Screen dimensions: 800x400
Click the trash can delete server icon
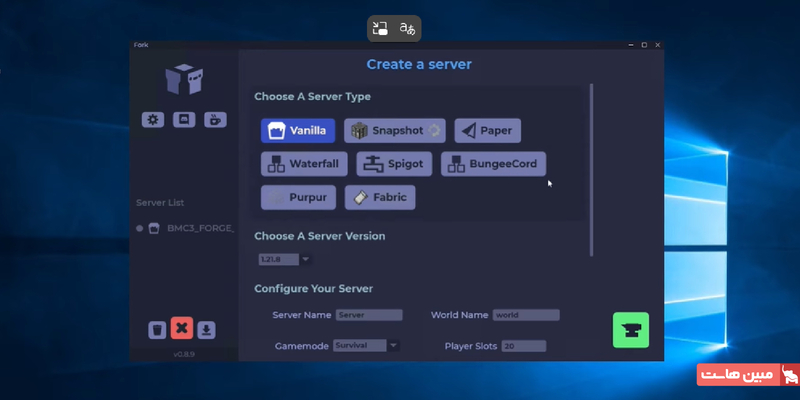point(157,330)
